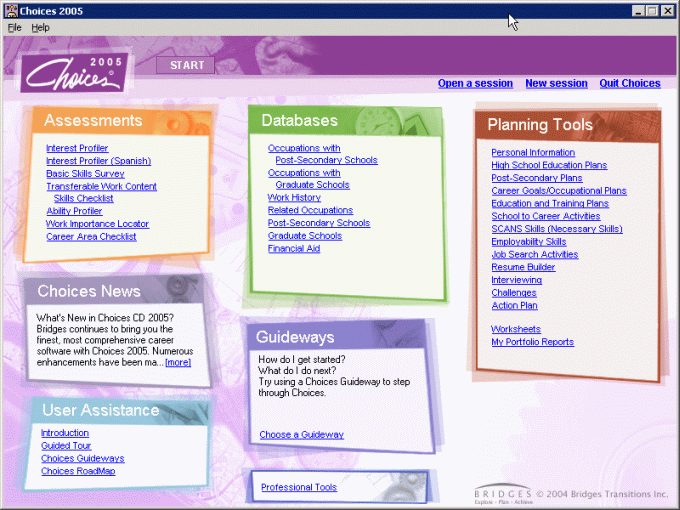The width and height of the screenshot is (680, 510).
Task: Open Employability Skills link
Action: [529, 242]
